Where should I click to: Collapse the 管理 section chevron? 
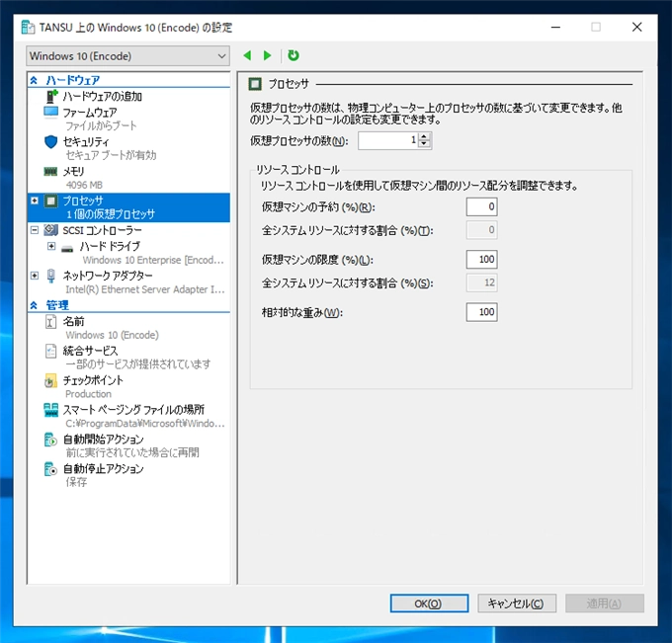[34, 305]
